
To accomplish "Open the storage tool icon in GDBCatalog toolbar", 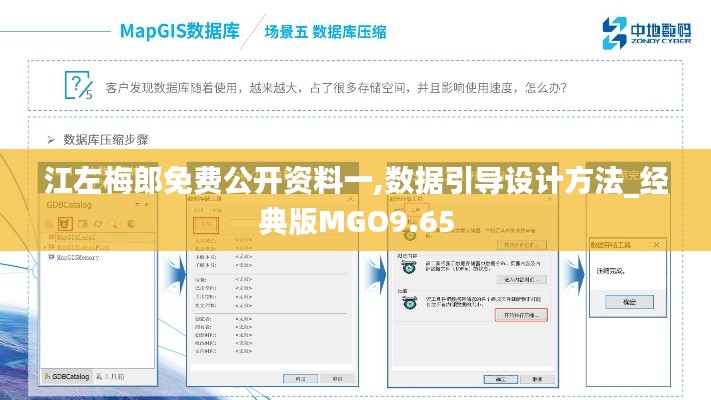I will pos(65,224).
